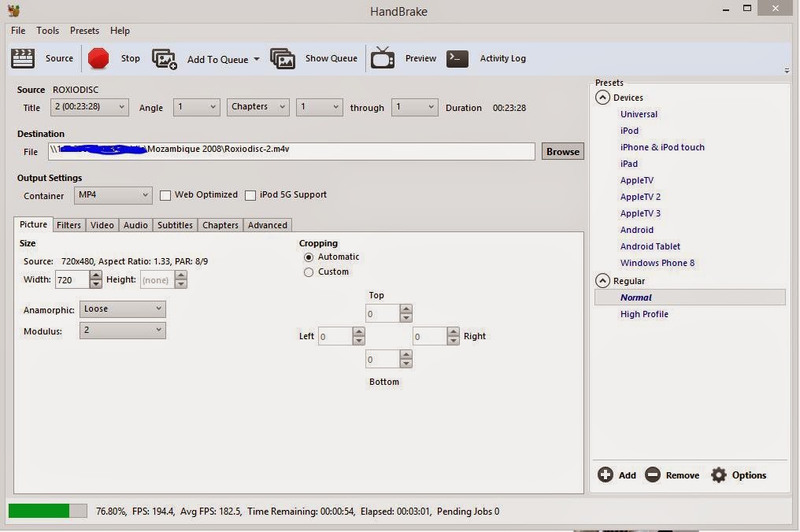800x532 pixels.
Task: Click the Remove preset minus icon
Action: tap(653, 475)
